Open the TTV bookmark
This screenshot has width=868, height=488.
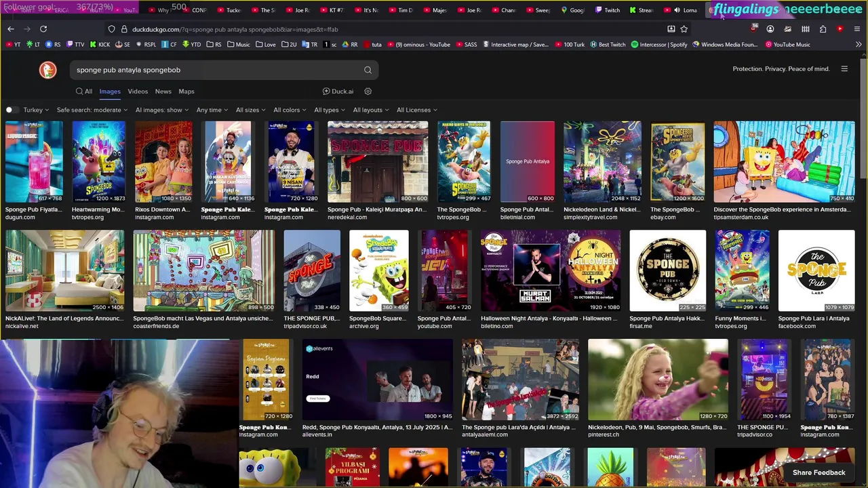[75, 45]
